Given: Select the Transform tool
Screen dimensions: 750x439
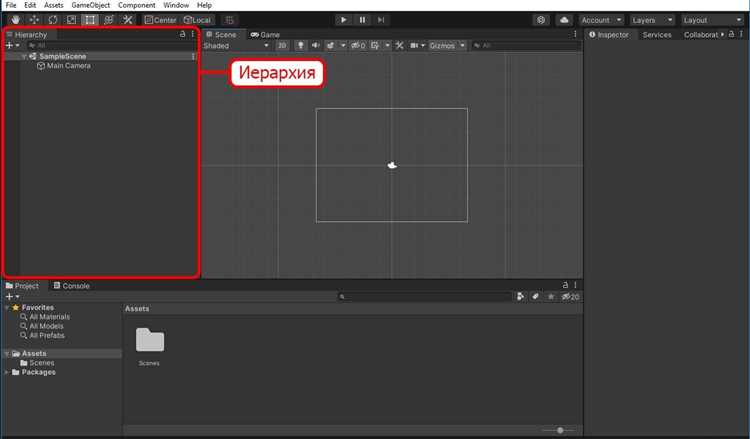Looking at the screenshot, I should coord(109,20).
